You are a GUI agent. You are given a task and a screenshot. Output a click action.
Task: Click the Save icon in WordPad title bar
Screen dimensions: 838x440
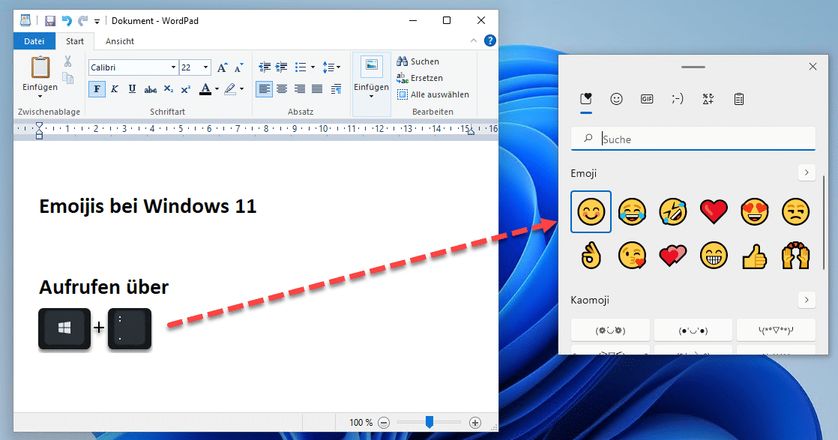coord(50,21)
